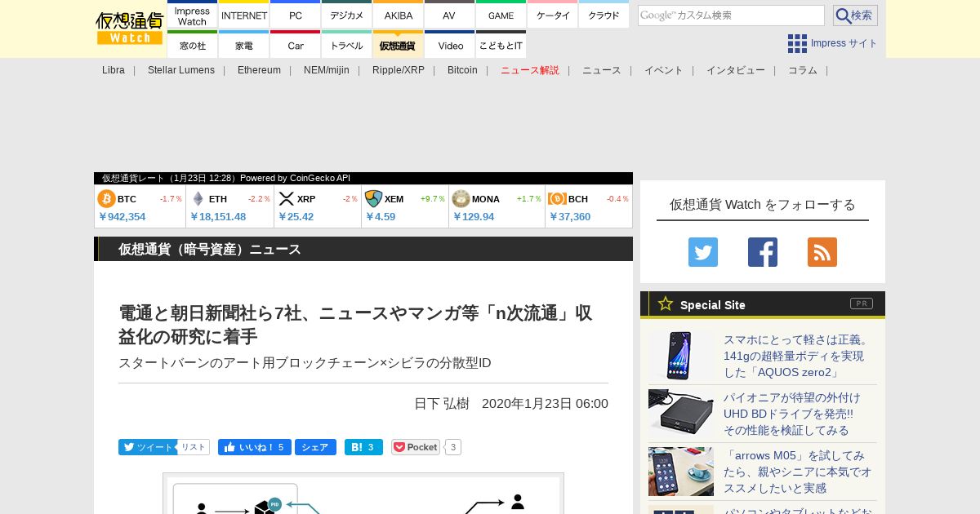Click the XRP ticker icon

point(286,199)
